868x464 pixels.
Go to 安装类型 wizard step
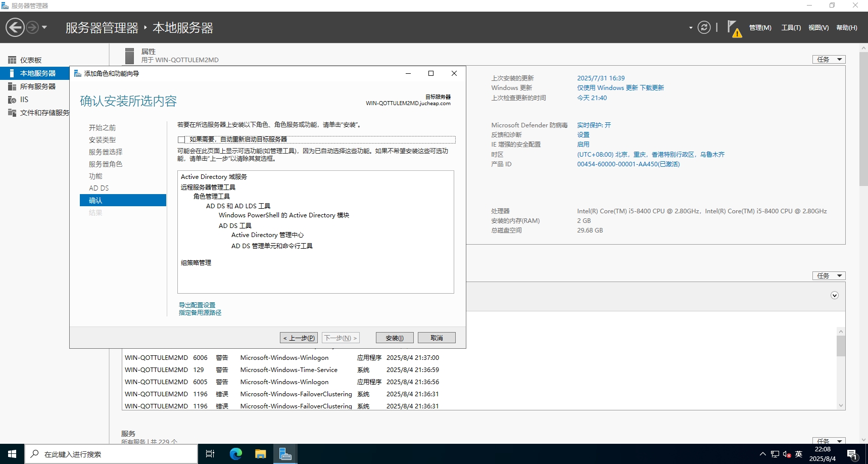tap(103, 140)
